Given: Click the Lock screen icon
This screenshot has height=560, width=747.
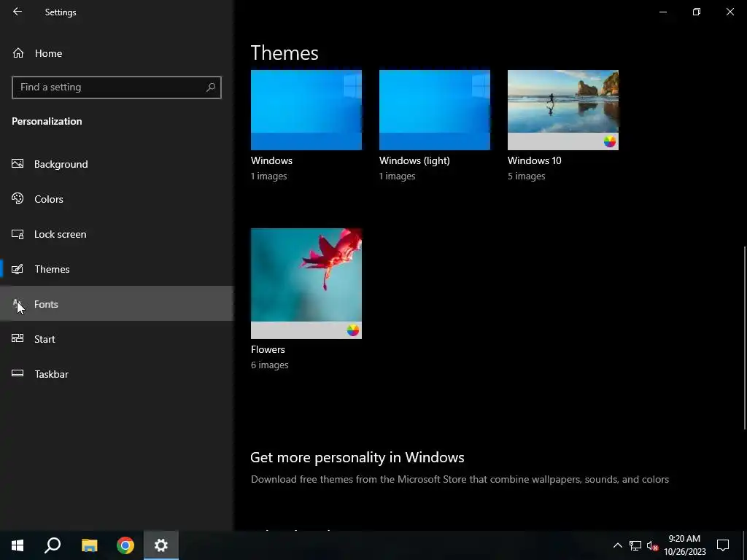Looking at the screenshot, I should tap(18, 234).
